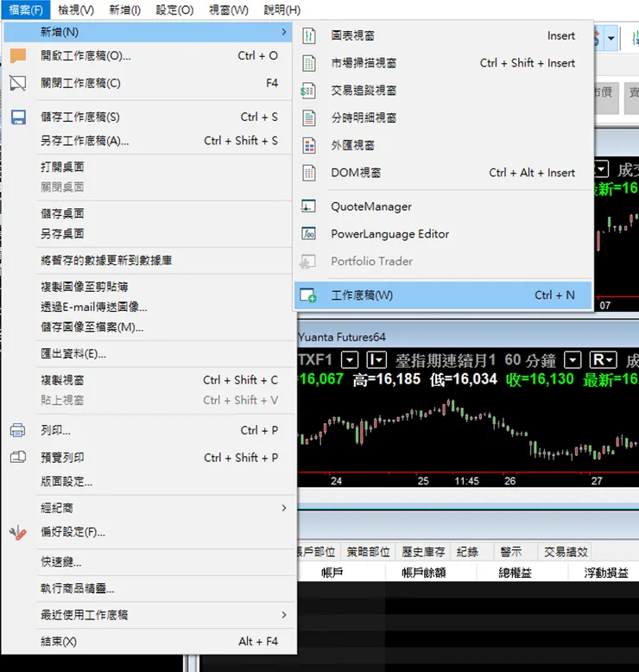Expand the 新增(N) submenu arrow
Viewport: 639px width, 672px height.
pos(284,32)
